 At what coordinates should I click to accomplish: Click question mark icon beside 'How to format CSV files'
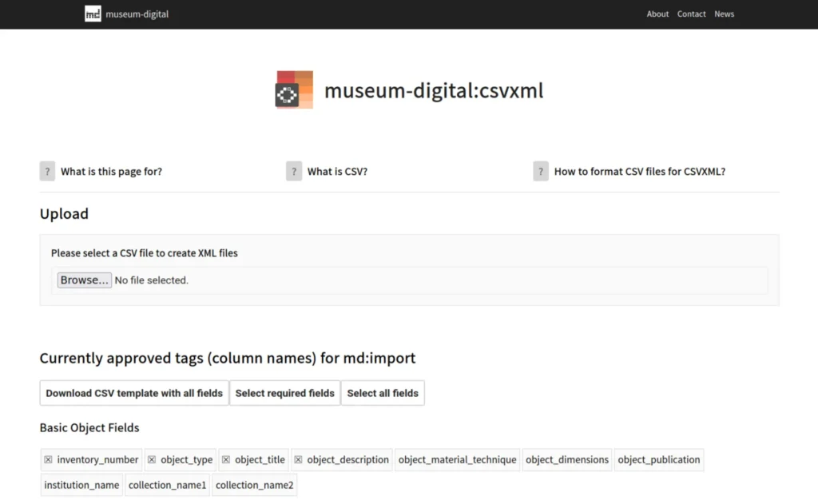coord(541,171)
